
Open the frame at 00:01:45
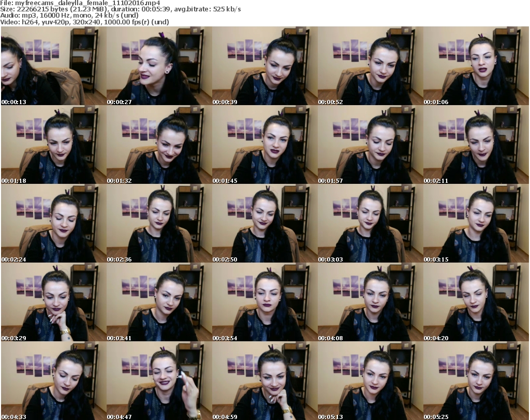coord(264,144)
